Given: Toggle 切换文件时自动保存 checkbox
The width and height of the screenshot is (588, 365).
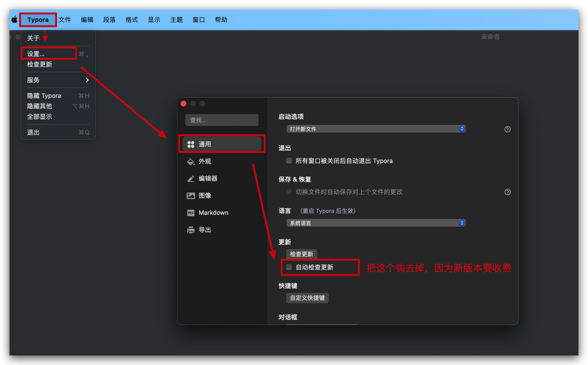Looking at the screenshot, I should 289,192.
